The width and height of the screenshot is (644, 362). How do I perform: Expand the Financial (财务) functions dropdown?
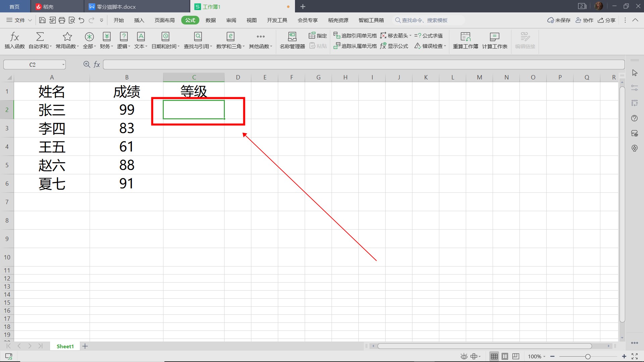106,40
